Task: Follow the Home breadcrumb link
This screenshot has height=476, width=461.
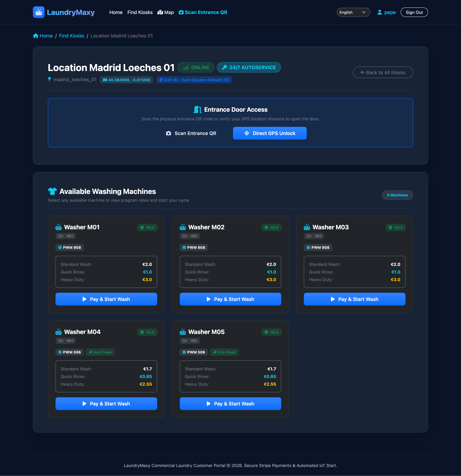Action: tap(46, 36)
